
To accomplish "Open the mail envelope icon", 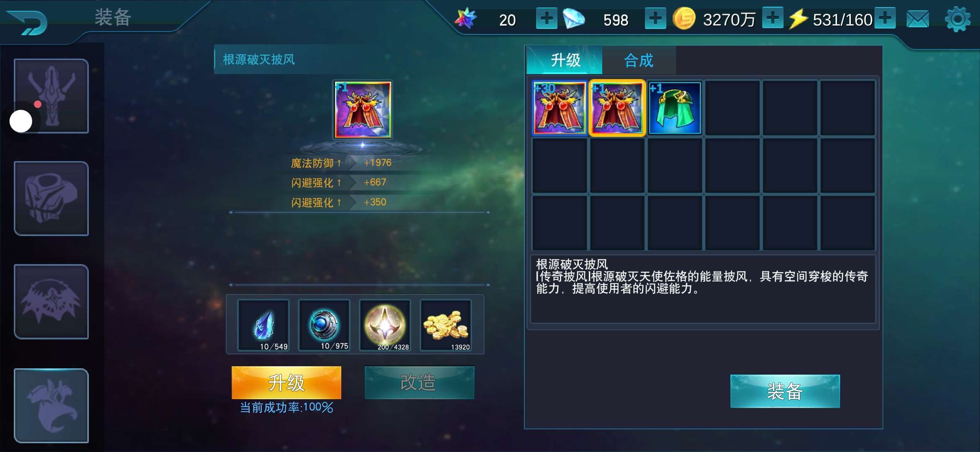I will pos(918,19).
